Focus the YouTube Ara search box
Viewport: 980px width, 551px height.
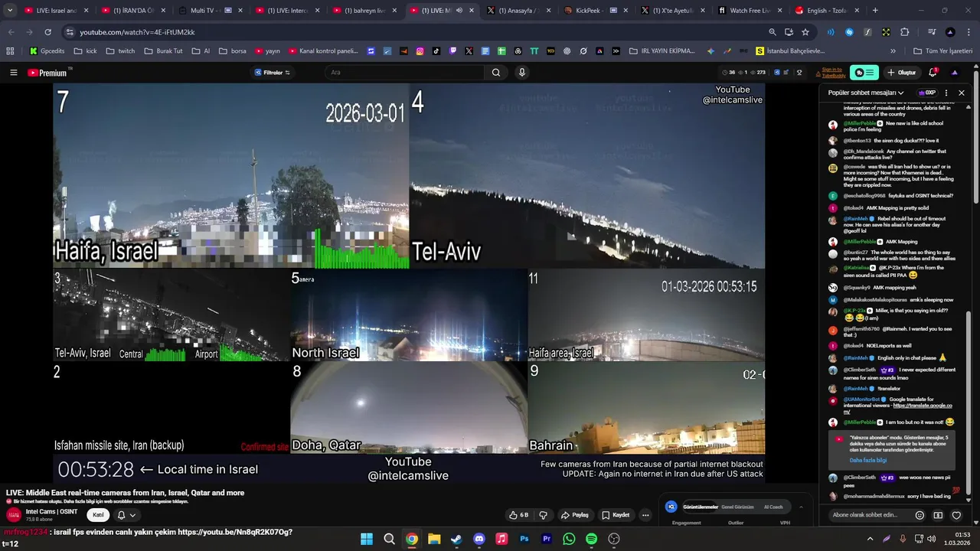point(404,73)
